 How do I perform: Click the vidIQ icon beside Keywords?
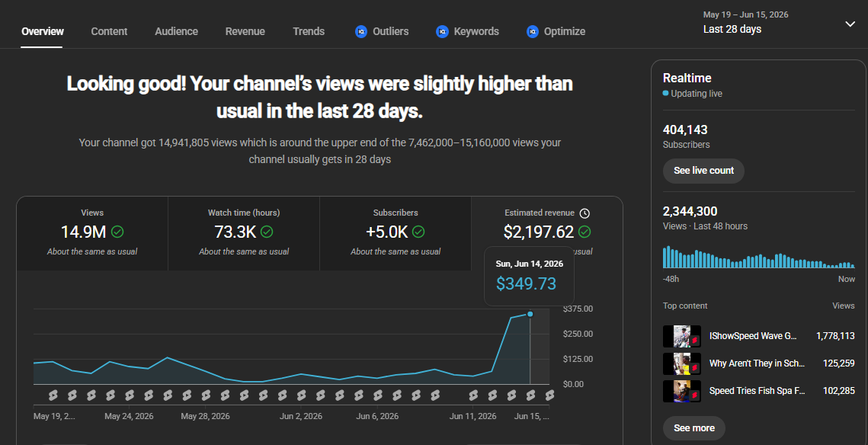click(442, 31)
